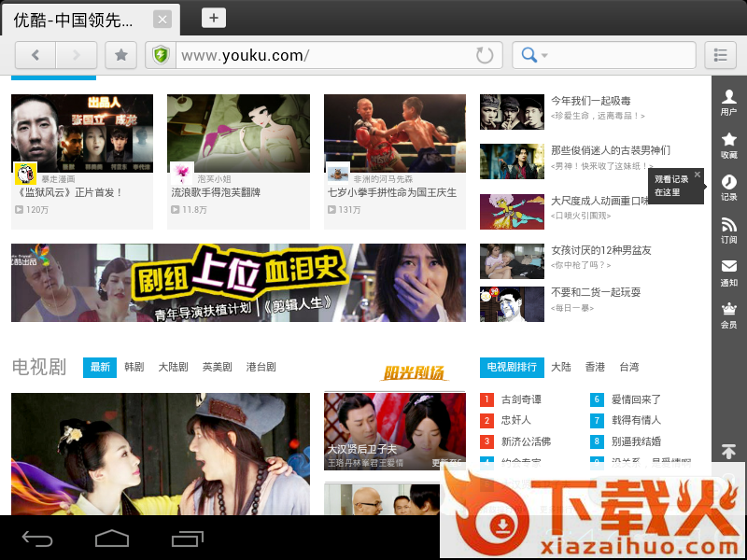
Task: Open 《监狱风云》正片首发 video thumbnail
Action: tap(82, 133)
